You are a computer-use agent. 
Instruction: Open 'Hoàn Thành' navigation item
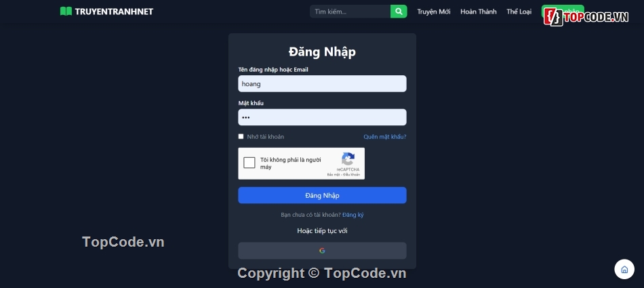(479, 12)
